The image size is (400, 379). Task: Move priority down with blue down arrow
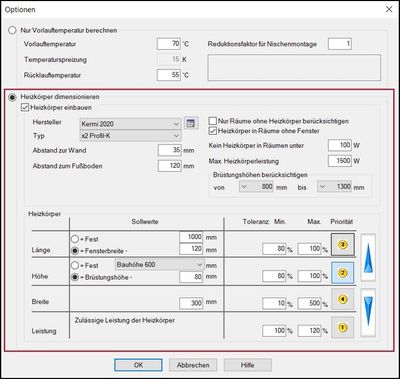click(368, 312)
